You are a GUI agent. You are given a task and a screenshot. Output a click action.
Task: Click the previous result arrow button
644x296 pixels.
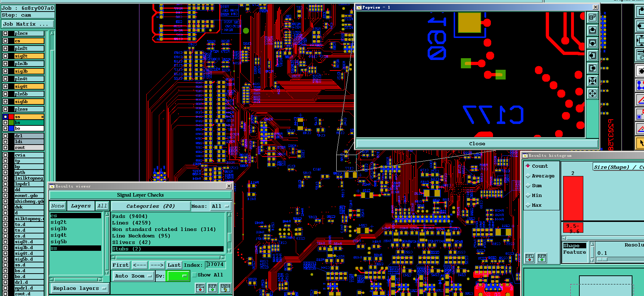pos(139,265)
